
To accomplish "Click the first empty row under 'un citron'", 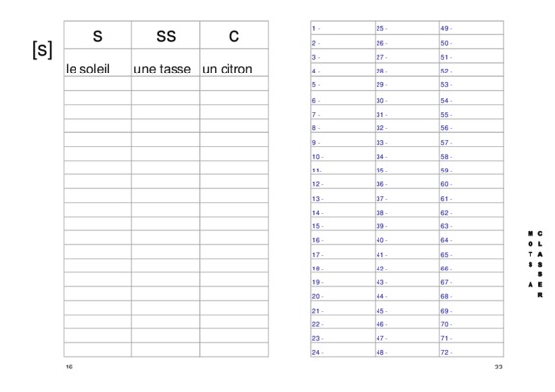I will pos(234,84).
